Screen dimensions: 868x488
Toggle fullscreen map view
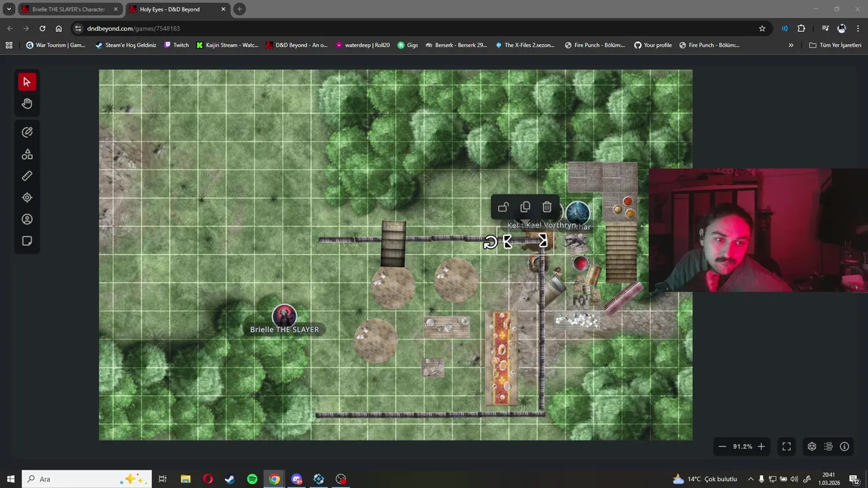pyautogui.click(x=787, y=447)
